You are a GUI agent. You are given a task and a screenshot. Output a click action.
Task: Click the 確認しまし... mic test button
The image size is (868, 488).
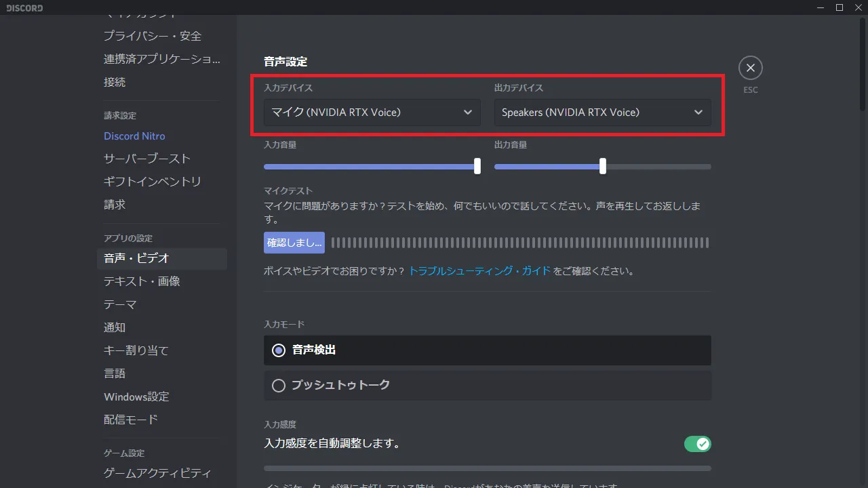294,243
